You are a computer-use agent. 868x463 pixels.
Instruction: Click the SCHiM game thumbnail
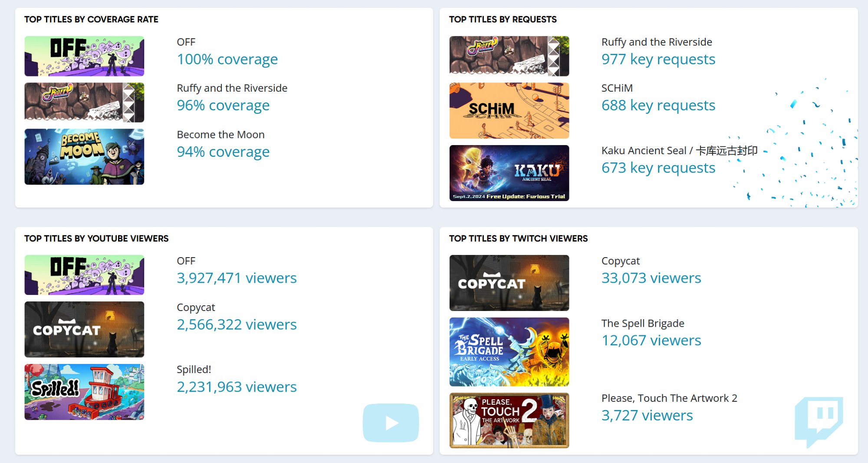coord(509,111)
